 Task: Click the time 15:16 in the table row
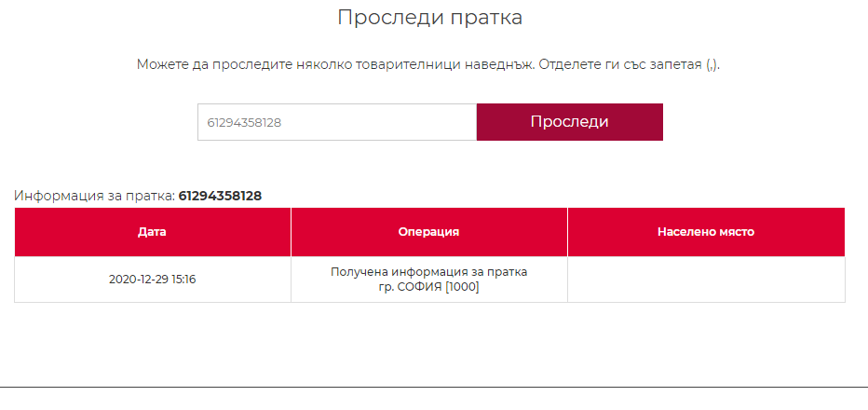point(183,280)
